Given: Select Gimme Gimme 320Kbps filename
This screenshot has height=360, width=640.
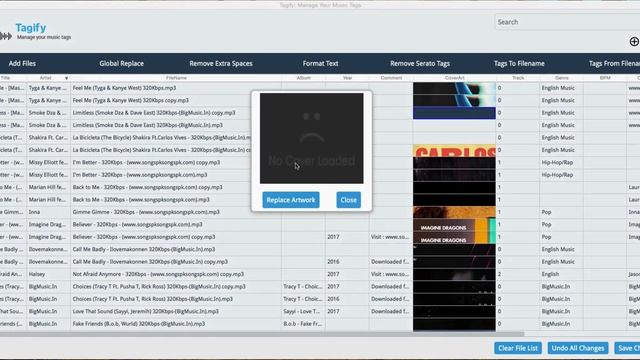Looking at the screenshot, I should pyautogui.click(x=146, y=212).
